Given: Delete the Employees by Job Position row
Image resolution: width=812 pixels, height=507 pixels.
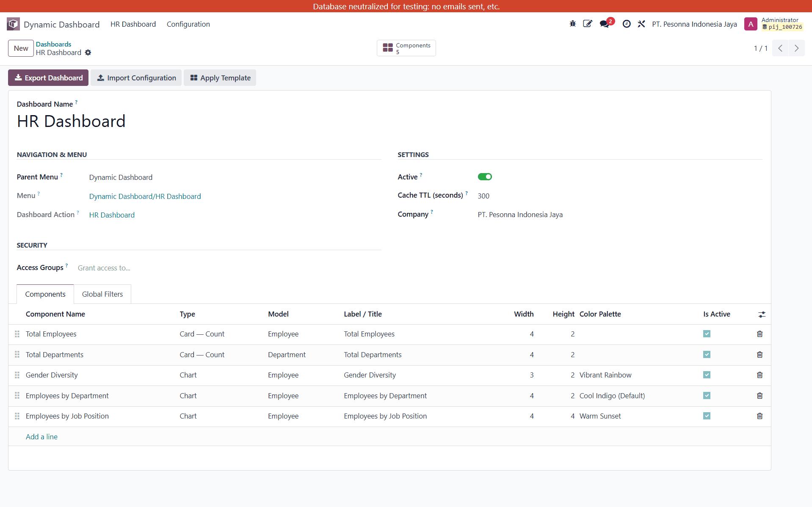Looking at the screenshot, I should pyautogui.click(x=760, y=416).
